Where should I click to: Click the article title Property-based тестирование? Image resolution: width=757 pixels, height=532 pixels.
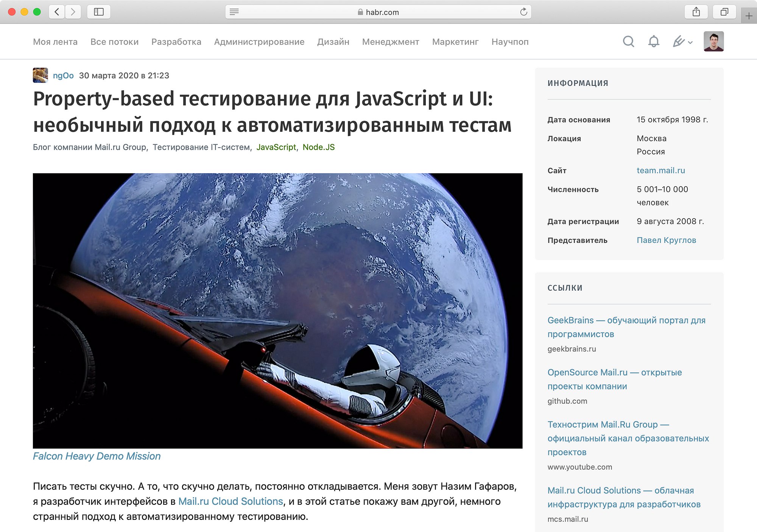click(272, 112)
